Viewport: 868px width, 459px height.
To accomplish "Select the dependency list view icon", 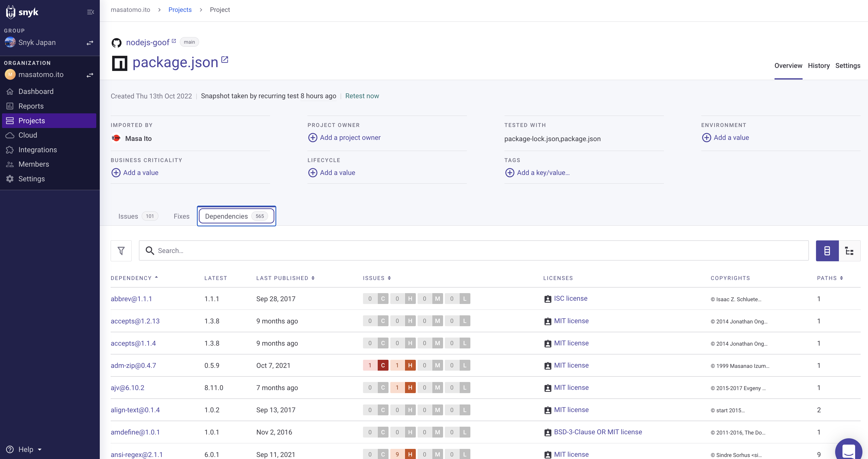I will [827, 250].
